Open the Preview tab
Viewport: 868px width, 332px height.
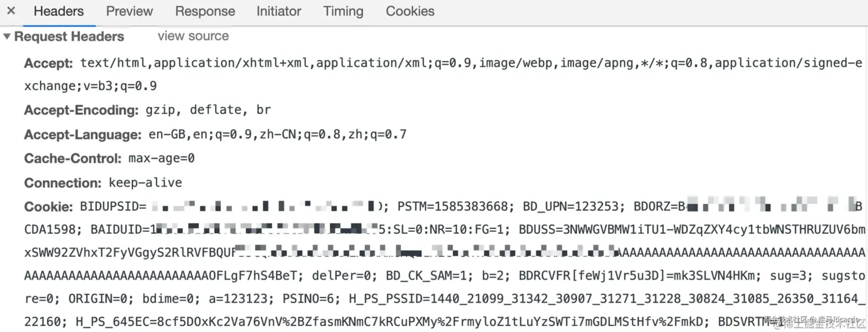click(129, 11)
